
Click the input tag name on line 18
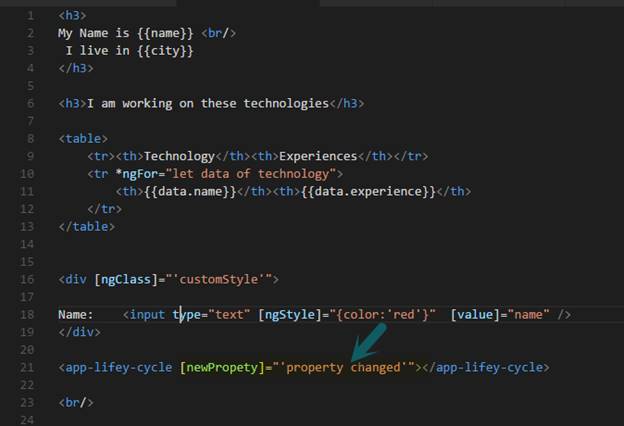[147, 315]
